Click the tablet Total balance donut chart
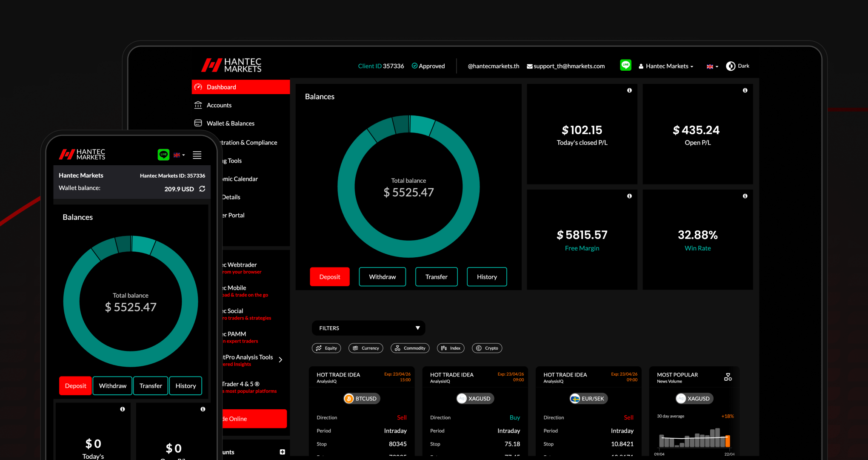 [408, 187]
